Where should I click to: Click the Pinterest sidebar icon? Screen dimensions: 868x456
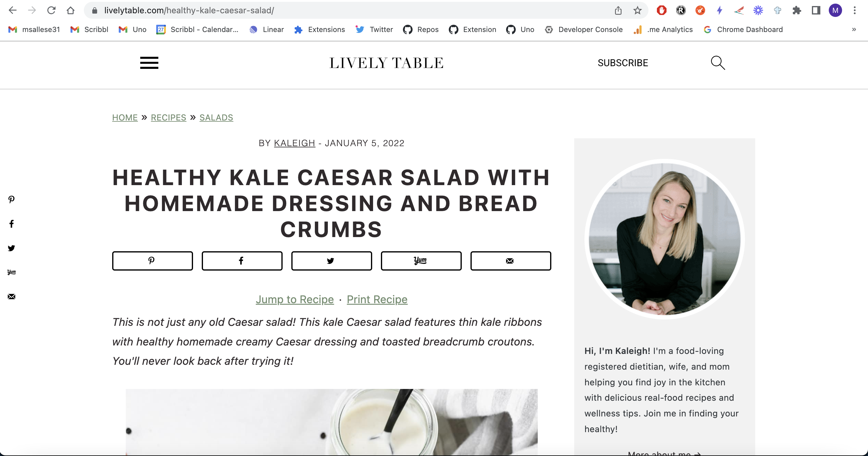click(11, 200)
